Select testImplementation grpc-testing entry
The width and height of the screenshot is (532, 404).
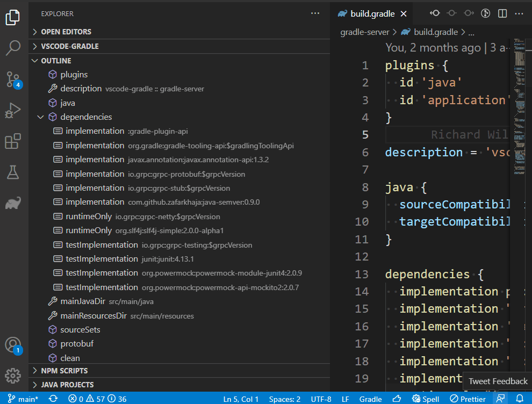click(x=179, y=245)
